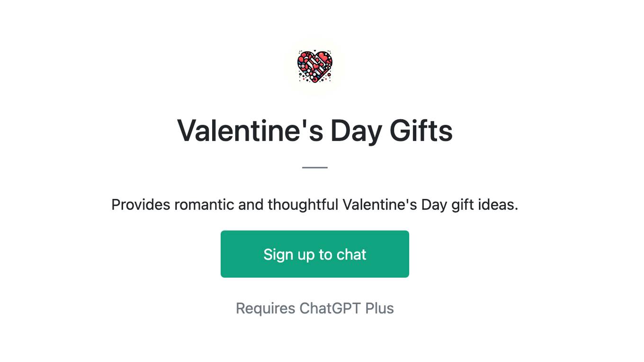
Task: Click the round avatar thumbnail above the title
Action: pyautogui.click(x=315, y=67)
